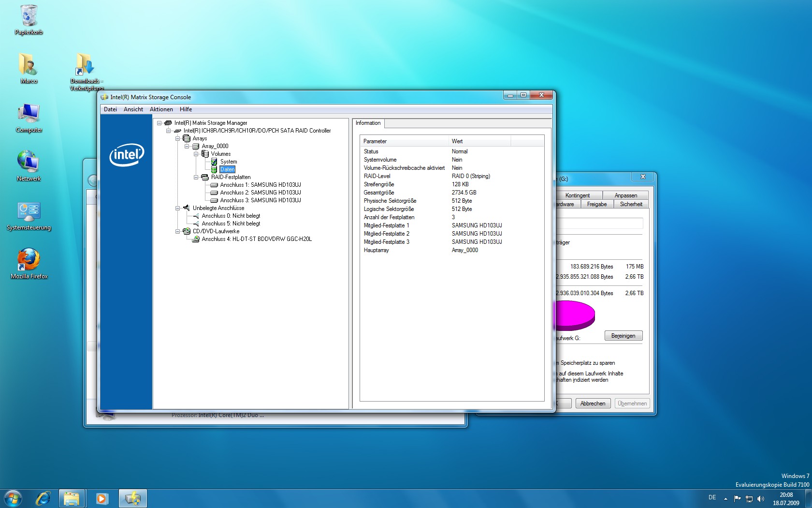This screenshot has height=508, width=812.
Task: Open the Hilfe menu
Action: pyautogui.click(x=186, y=109)
